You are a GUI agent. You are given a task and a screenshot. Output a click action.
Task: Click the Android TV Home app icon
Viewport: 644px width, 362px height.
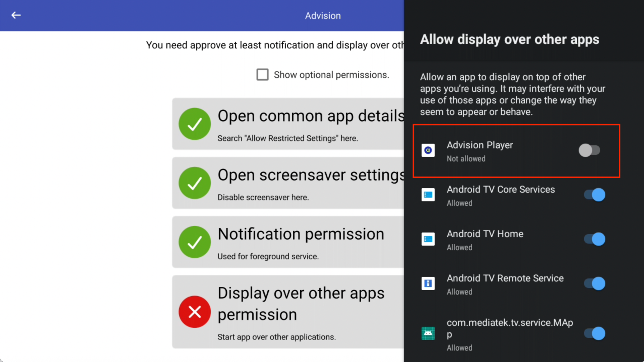tap(428, 239)
